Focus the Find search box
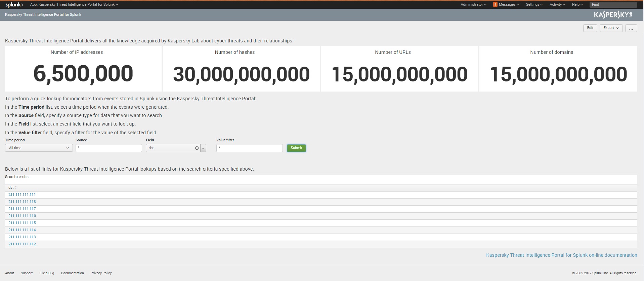The width and height of the screenshot is (644, 281). [613, 5]
